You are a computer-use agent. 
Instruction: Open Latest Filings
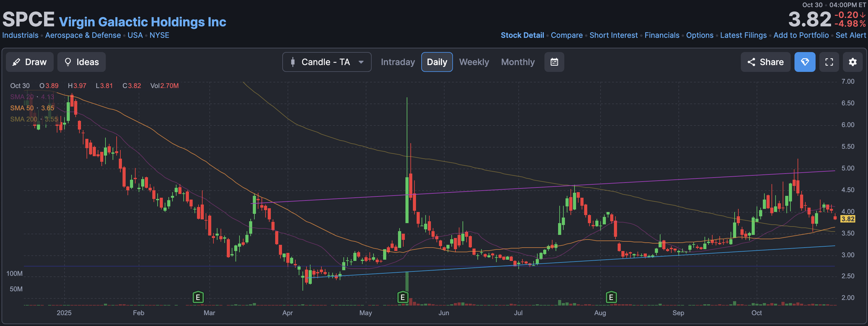point(743,35)
